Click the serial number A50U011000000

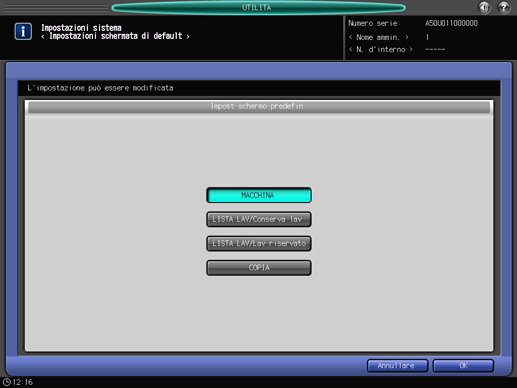(x=451, y=23)
